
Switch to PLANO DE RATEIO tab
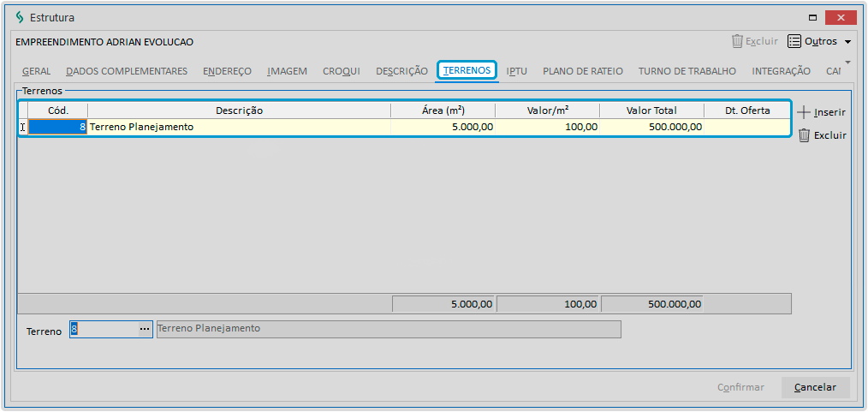(583, 71)
